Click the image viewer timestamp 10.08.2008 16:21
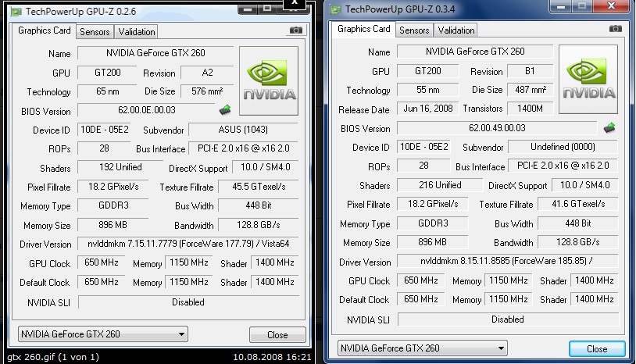This screenshot has height=364, width=636. (x=272, y=357)
